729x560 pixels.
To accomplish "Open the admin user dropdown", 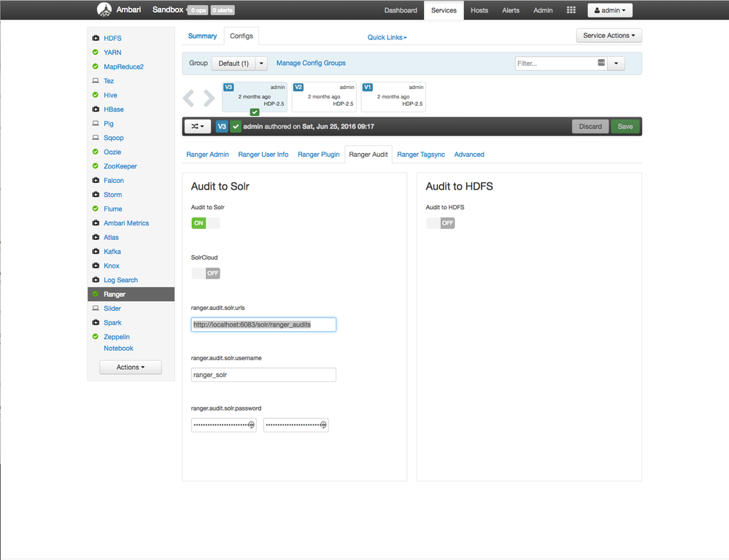I will [x=610, y=10].
